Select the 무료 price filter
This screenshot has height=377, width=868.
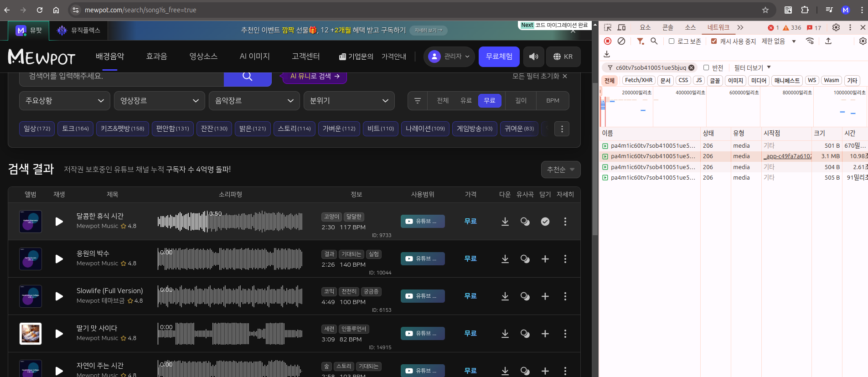490,101
